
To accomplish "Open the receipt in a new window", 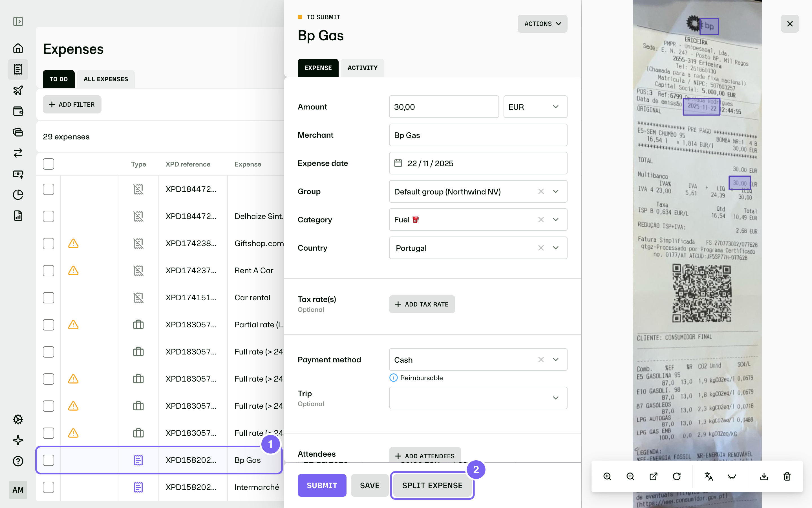I will pyautogui.click(x=653, y=476).
